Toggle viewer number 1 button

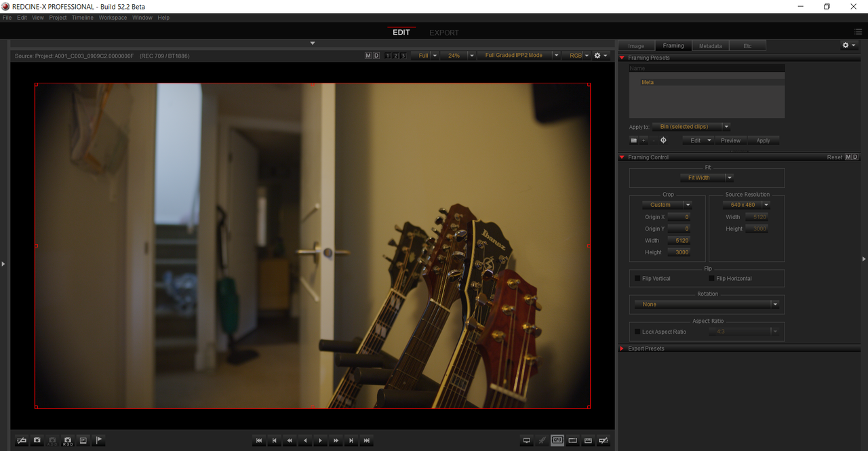[x=388, y=56]
